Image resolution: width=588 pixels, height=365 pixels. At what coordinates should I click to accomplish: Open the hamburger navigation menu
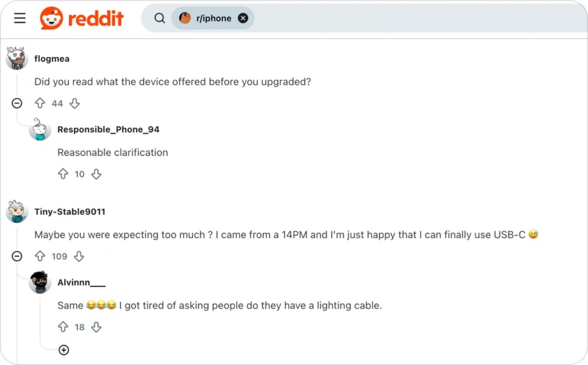[20, 18]
